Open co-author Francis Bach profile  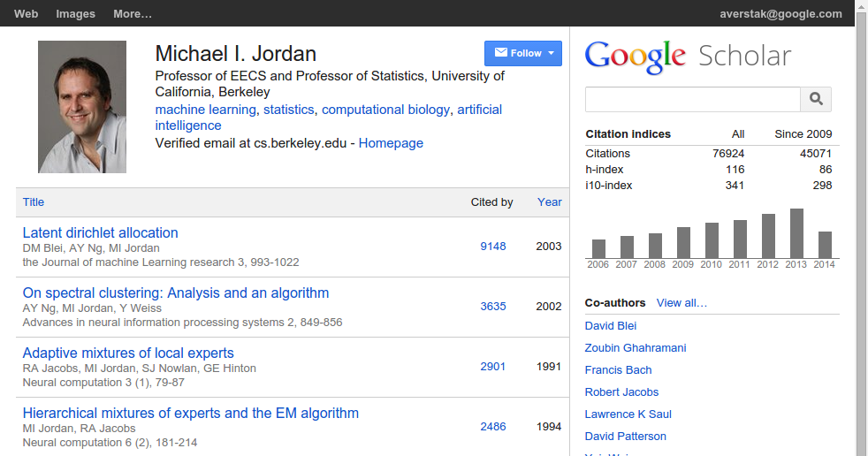coord(618,370)
